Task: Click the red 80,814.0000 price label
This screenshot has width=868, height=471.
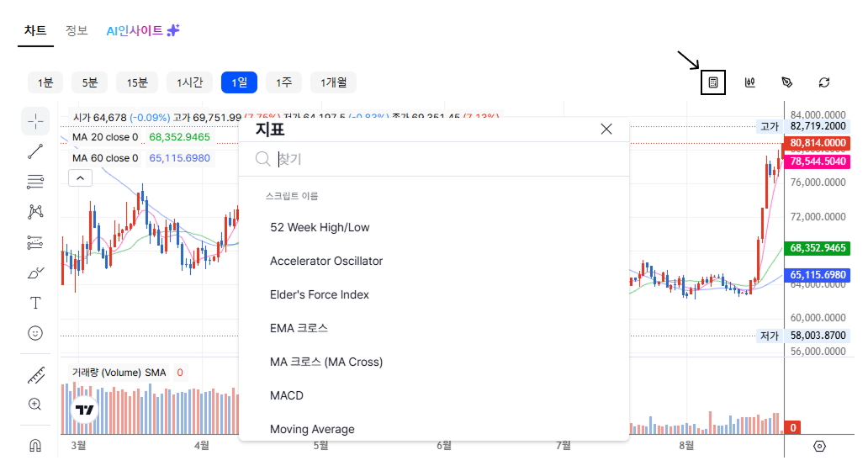Action: pos(818,143)
